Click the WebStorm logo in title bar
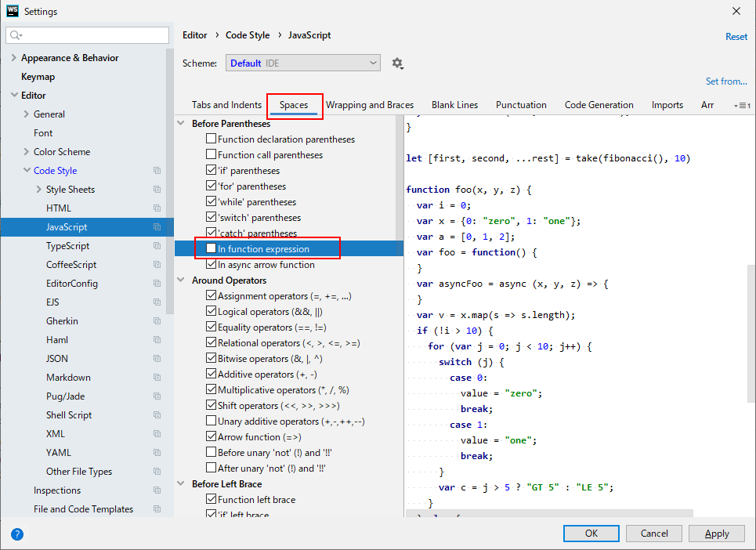 coord(12,11)
